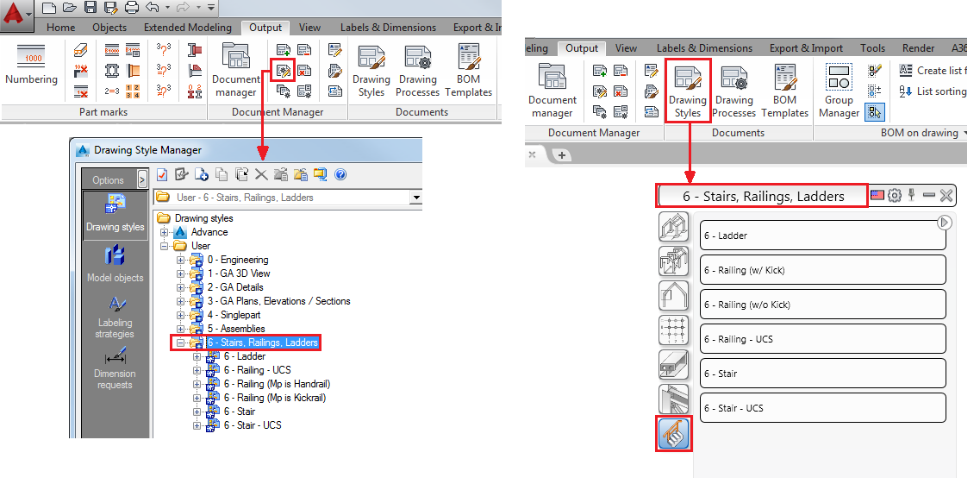Click the Save icon in quick access toolbar
The width and height of the screenshot is (980, 484).
pos(91,8)
